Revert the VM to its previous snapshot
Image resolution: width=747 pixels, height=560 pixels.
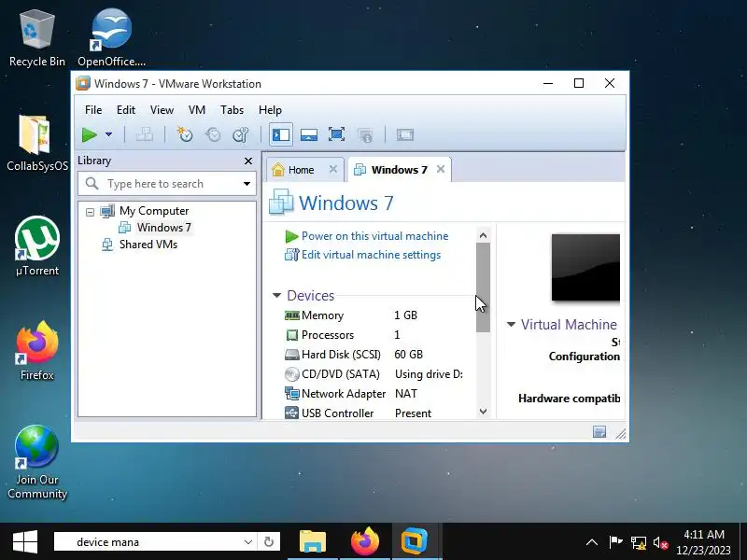[x=213, y=135]
